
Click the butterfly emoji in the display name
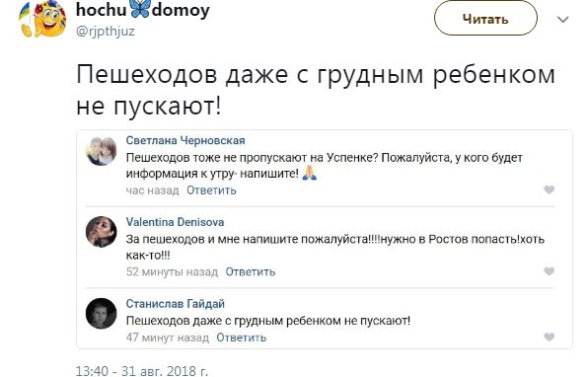(139, 10)
